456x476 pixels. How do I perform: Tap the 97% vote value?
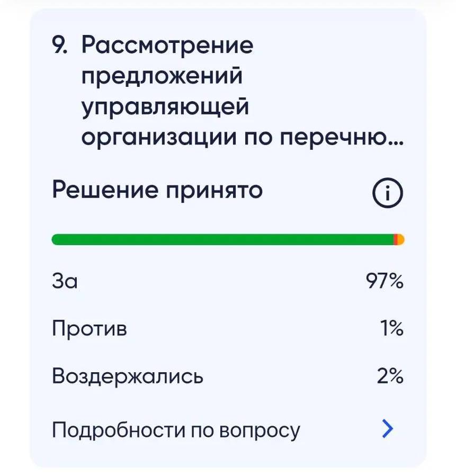tap(385, 281)
